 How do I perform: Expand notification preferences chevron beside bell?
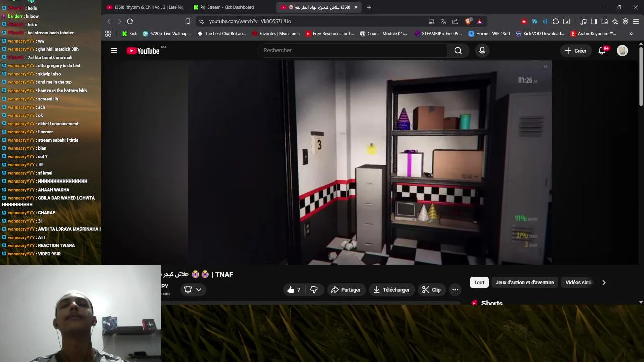(199, 290)
